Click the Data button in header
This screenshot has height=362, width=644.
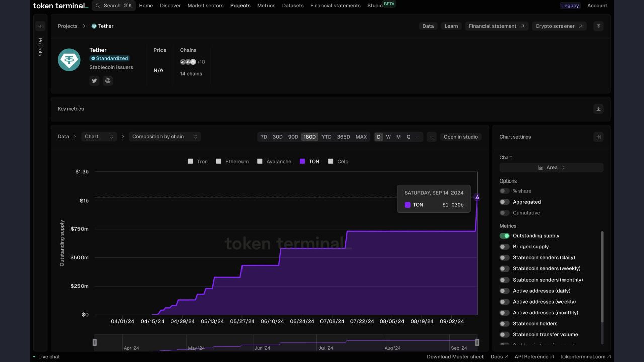(428, 26)
